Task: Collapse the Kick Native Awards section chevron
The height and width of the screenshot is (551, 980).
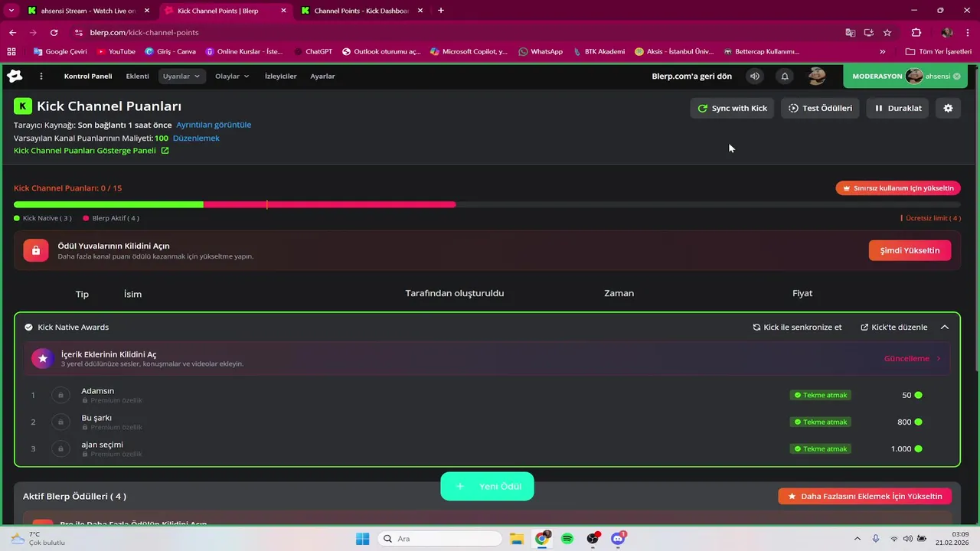Action: 945,327
